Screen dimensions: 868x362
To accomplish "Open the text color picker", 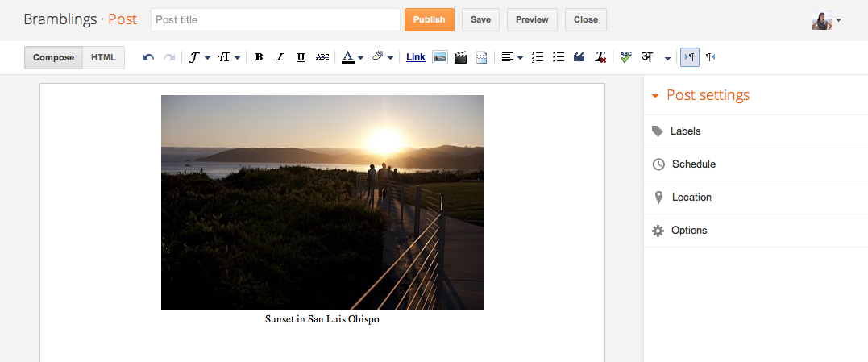I will 352,57.
